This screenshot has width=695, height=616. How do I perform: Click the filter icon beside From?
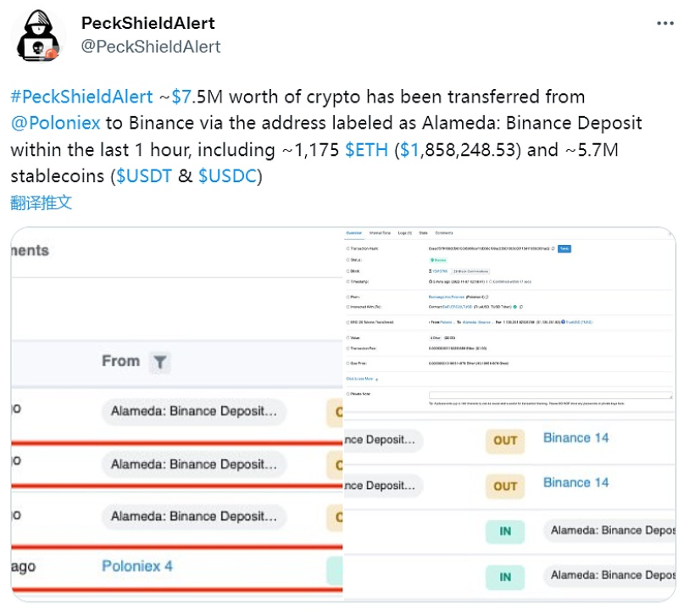tap(159, 363)
